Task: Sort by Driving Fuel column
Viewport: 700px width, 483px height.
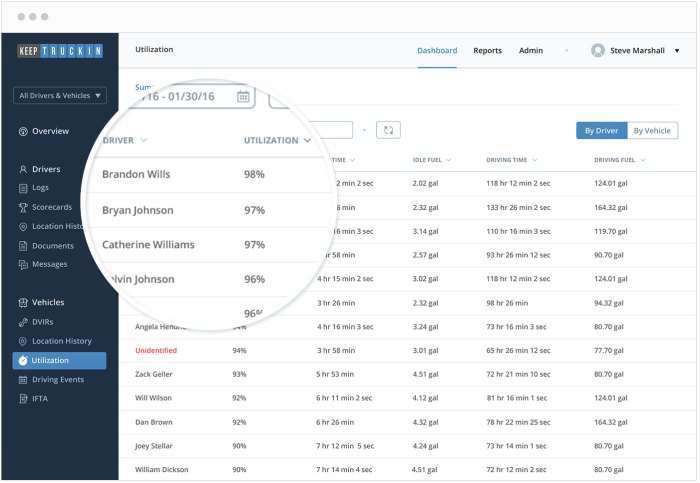Action: pos(643,160)
